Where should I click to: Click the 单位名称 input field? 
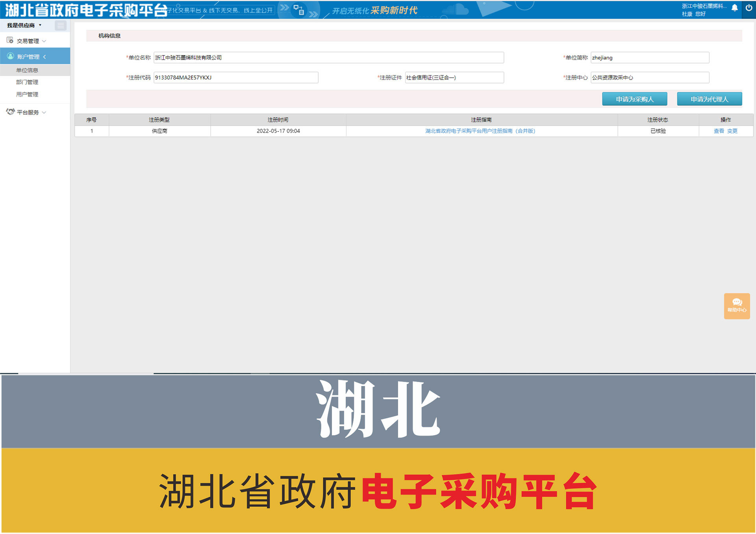pyautogui.click(x=328, y=57)
